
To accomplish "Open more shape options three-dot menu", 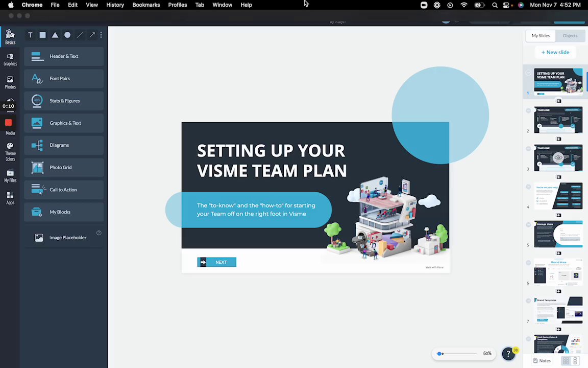I will click(x=101, y=35).
